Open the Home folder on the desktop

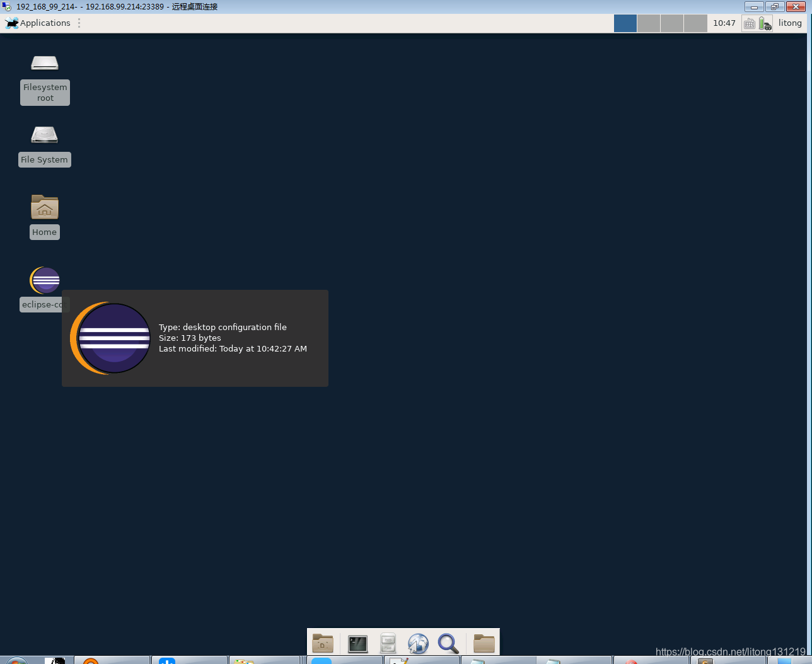(44, 208)
